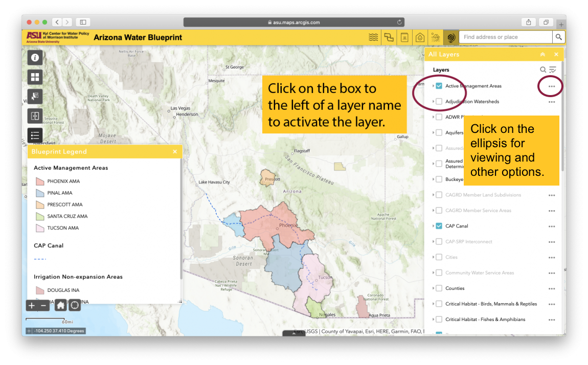This screenshot has width=588, height=365.
Task: Enable the CAGRD Member Land Subdivisions layer
Action: 439,195
